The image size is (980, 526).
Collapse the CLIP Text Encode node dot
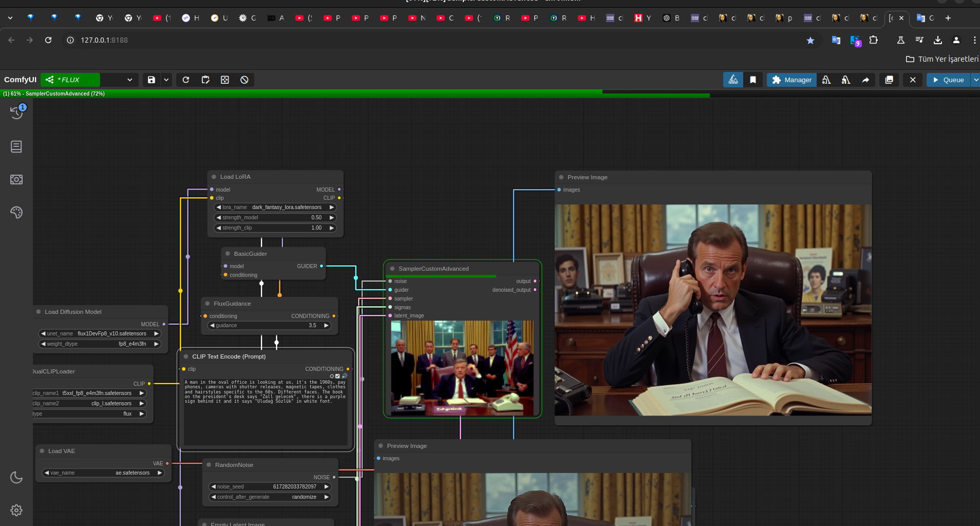click(x=186, y=356)
